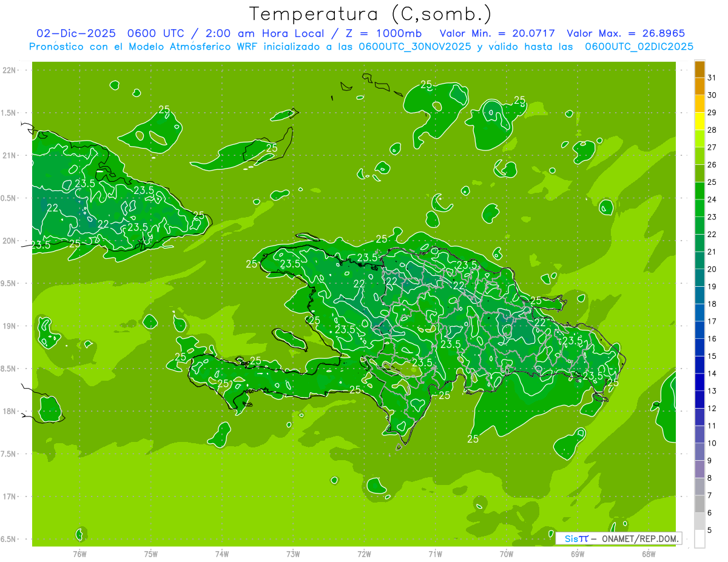Click the 17N latitude axis label

pyautogui.click(x=10, y=497)
